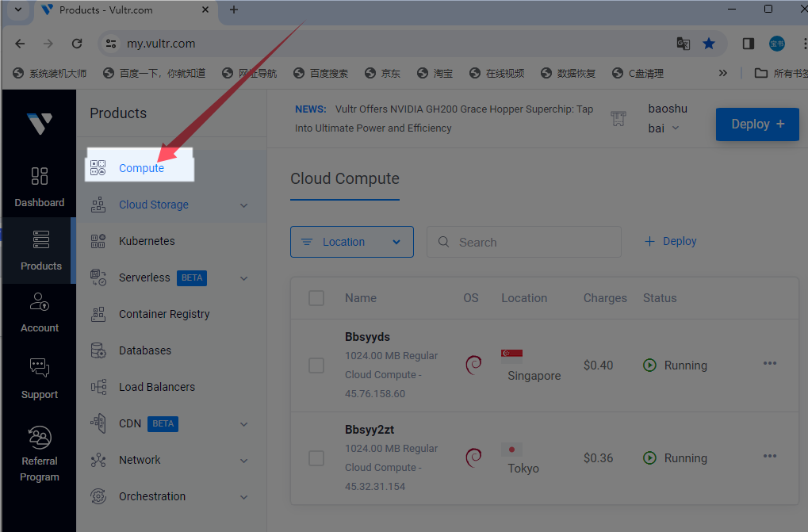
Task: Tick the Bbsyy2zt server checkbox
Action: pos(316,458)
